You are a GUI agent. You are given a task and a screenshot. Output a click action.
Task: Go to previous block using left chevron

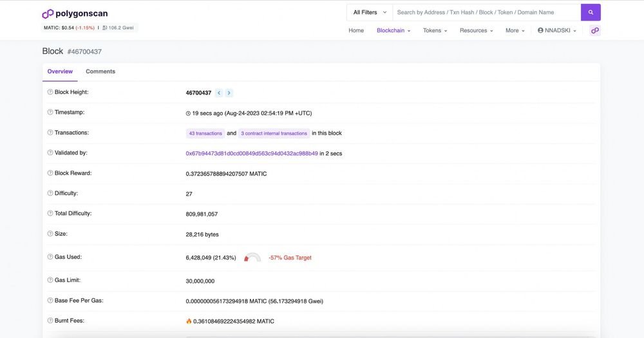tap(219, 93)
